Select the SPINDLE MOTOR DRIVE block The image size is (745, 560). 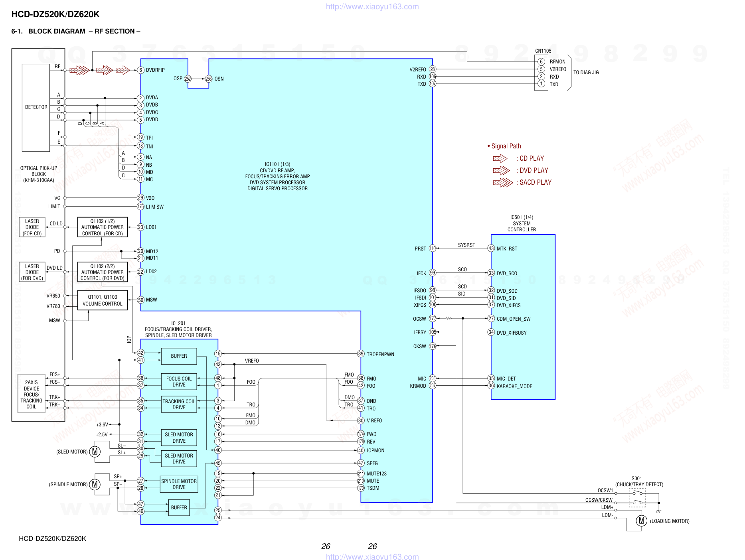click(x=179, y=484)
